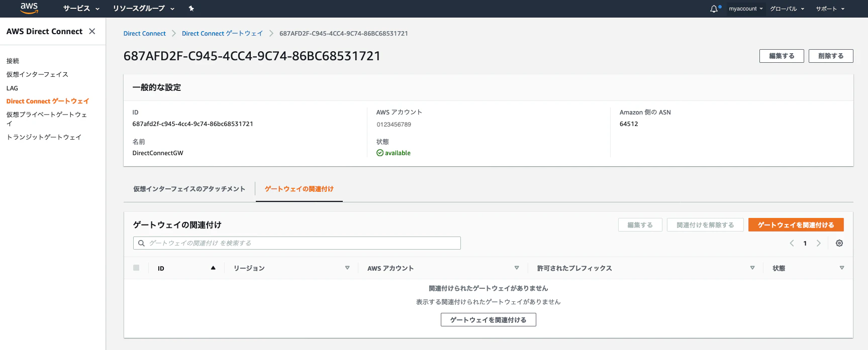868x350 pixels.
Task: Toggle the select-all checkbox in table header
Action: click(x=136, y=268)
